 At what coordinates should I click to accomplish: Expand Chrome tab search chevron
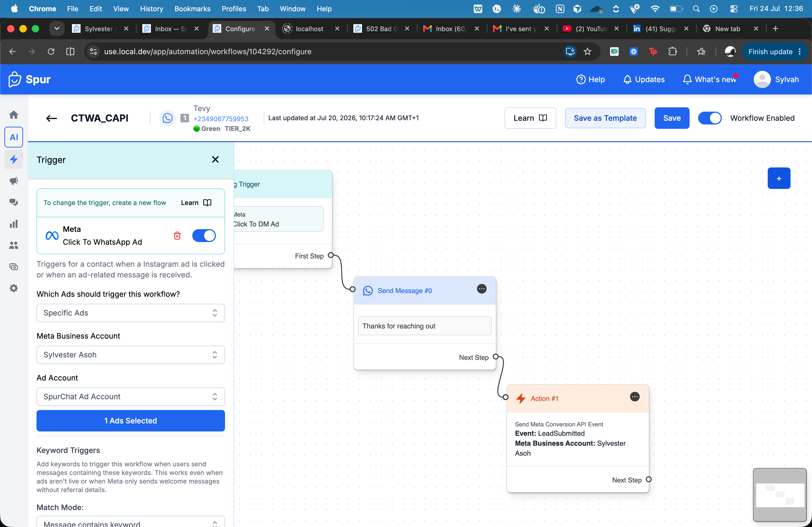[x=57, y=29]
